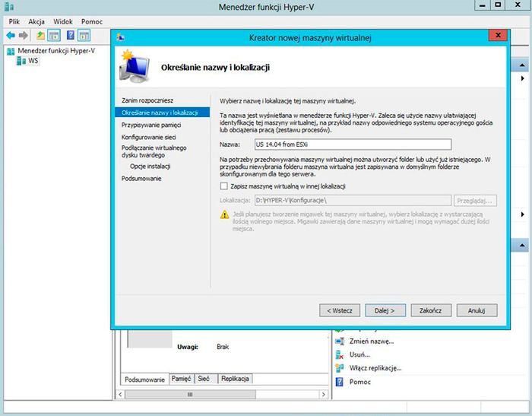532x416 pixels.
Task: Collapse the lower Actions pane section
Action: tap(522, 245)
